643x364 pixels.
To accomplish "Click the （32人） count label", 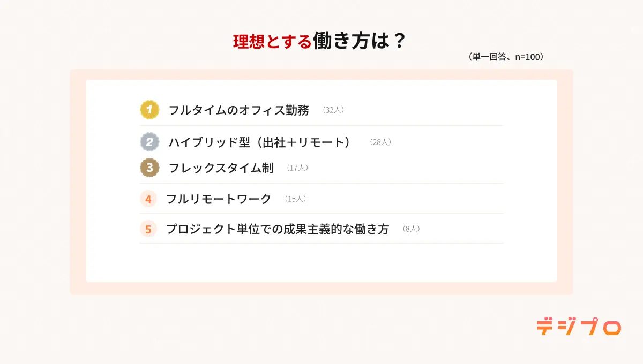I will coord(333,110).
